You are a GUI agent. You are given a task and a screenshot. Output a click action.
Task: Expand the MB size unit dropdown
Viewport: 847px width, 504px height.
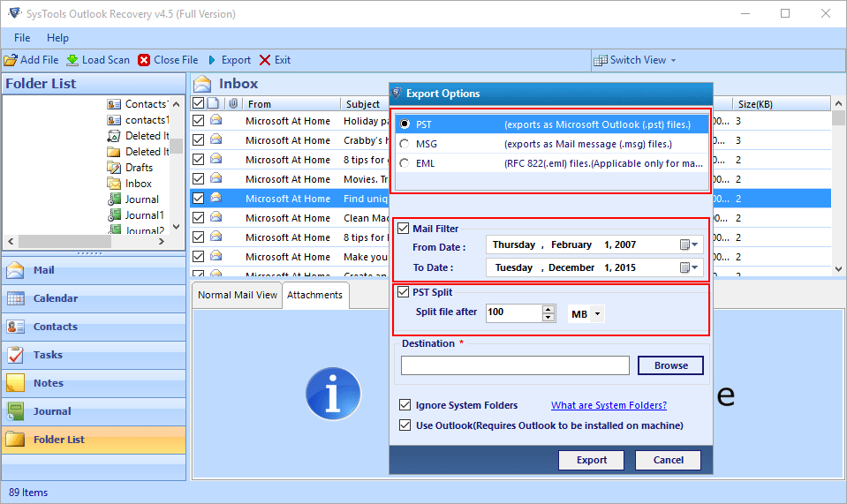(x=598, y=313)
